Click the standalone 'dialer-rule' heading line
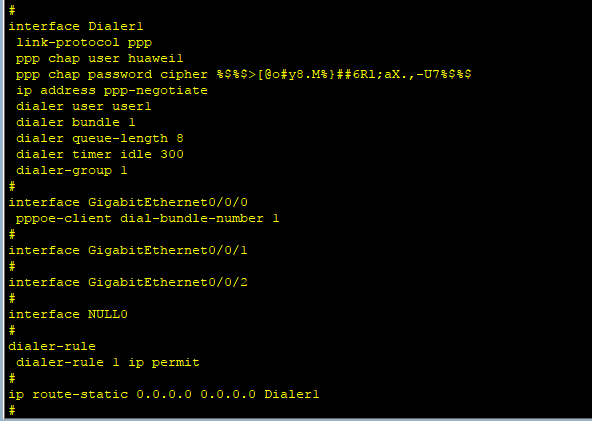This screenshot has height=421, width=592. pyautogui.click(x=52, y=346)
